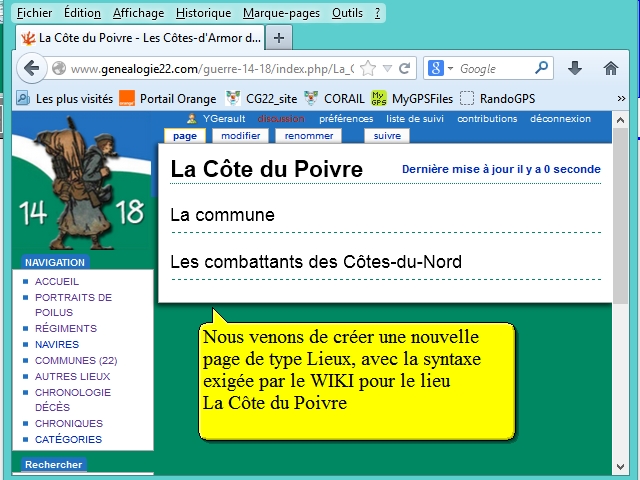Click the Portail Orange bookmark

[167, 98]
